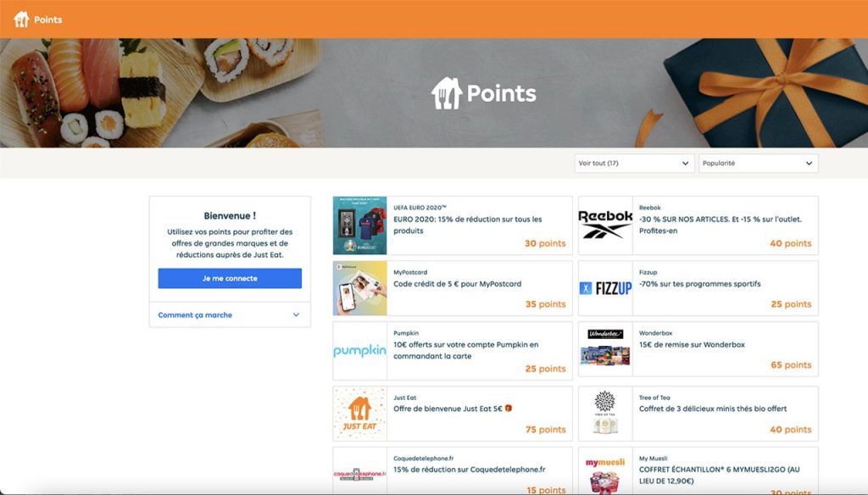Click the pumpkin brand logo
Viewport: 868px width, 495px height.
point(359,351)
